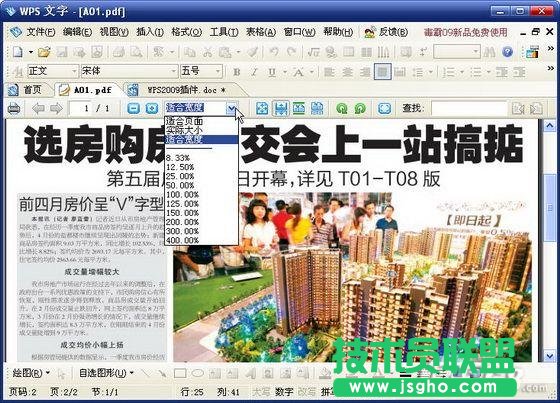Click the single page view icon
Screen dimensions: 560x403
click(x=299, y=108)
